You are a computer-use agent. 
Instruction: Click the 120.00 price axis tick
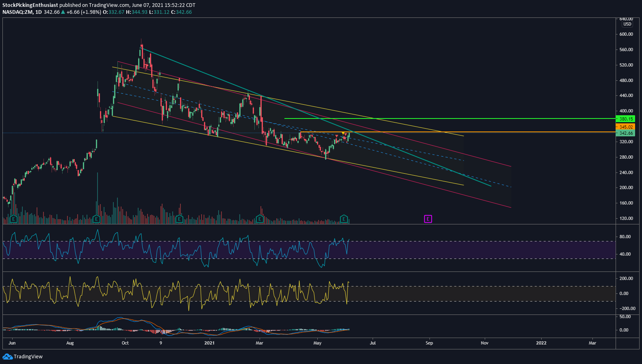tap(626, 218)
